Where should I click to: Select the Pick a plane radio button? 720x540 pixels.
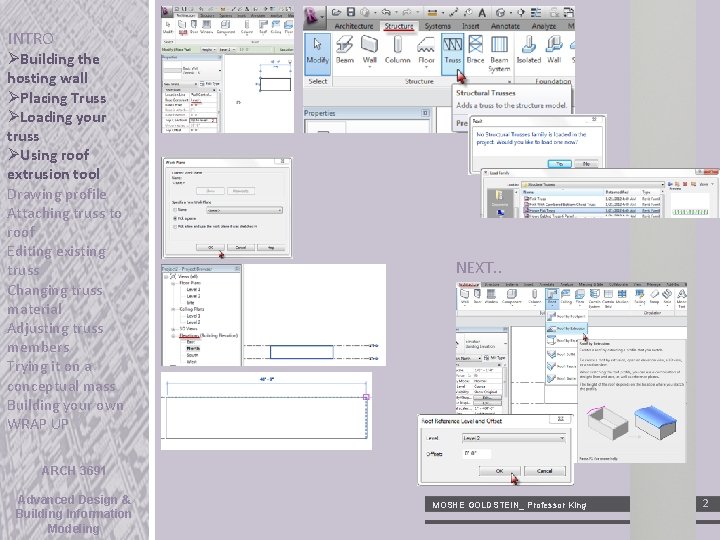pos(175,219)
